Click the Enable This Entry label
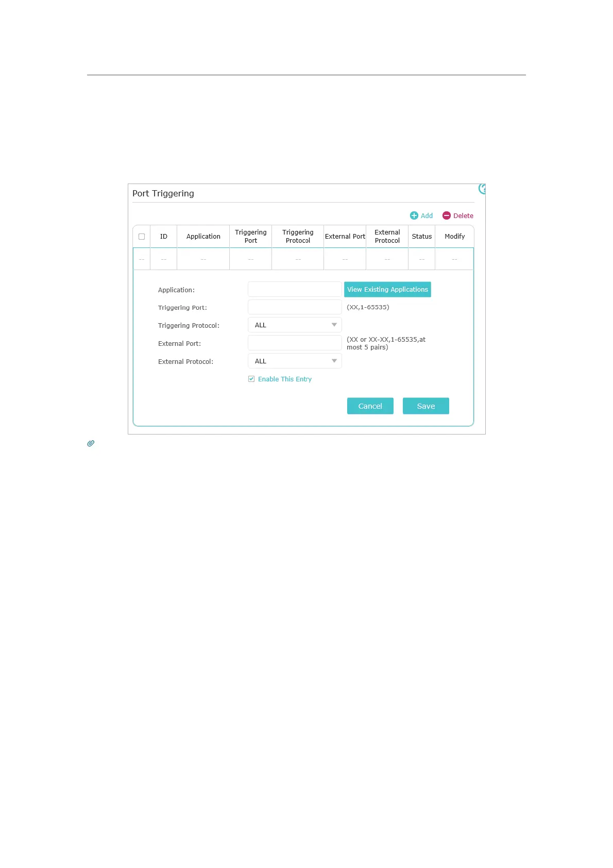 [285, 379]
